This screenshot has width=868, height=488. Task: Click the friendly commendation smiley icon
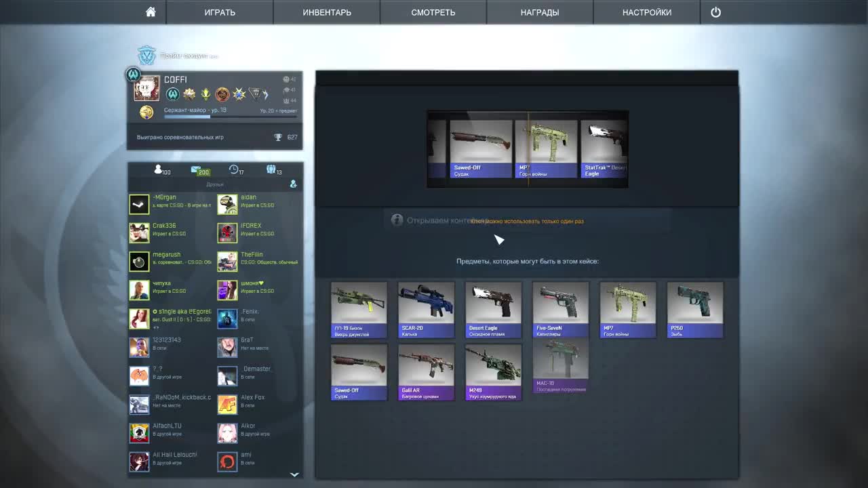(286, 79)
